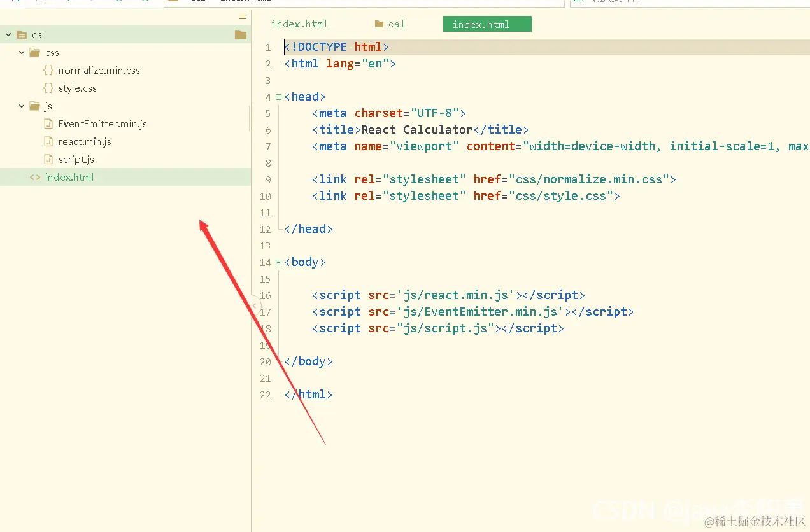Screen dimensions: 810x532
Task: Click the meta viewport tag on line 7
Action: click(560, 146)
